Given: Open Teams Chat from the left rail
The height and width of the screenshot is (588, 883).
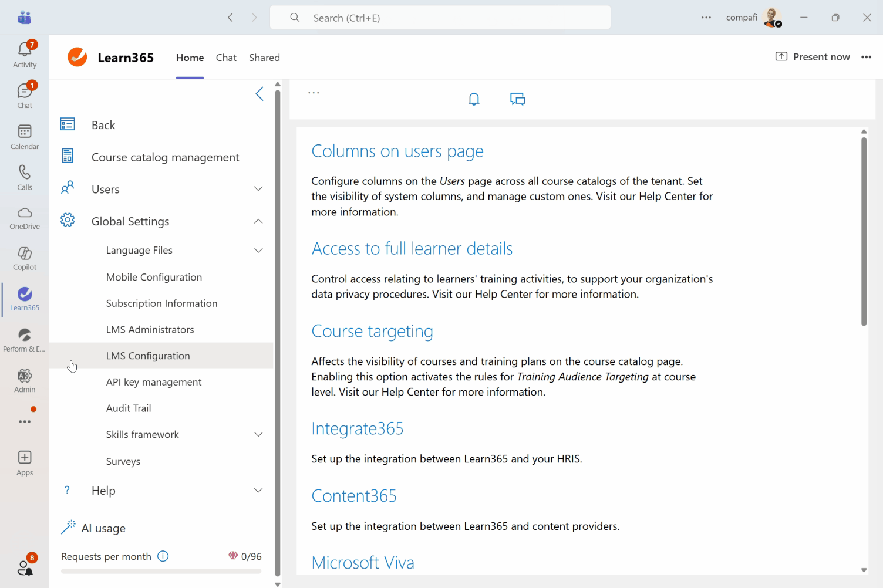Looking at the screenshot, I should 24,94.
